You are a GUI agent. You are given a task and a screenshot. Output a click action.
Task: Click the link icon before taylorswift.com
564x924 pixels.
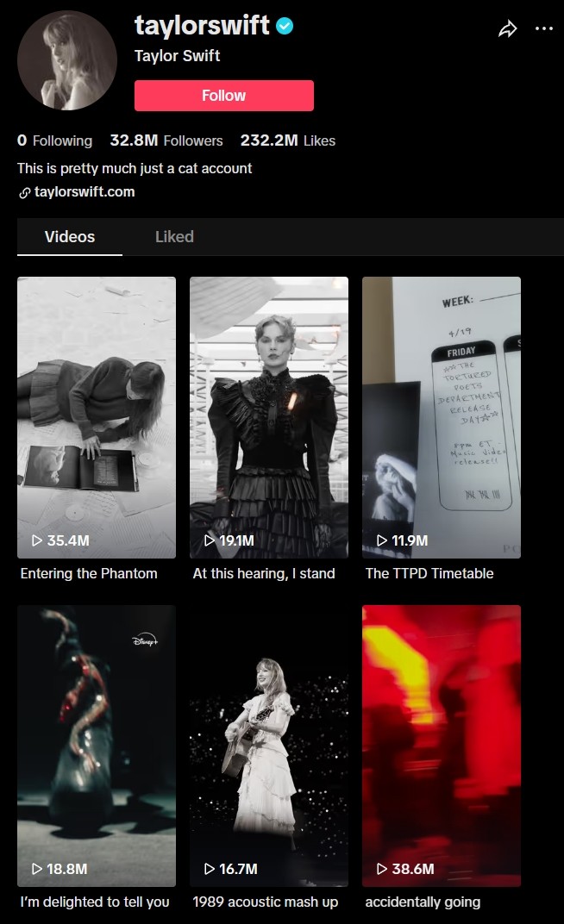pos(24,193)
